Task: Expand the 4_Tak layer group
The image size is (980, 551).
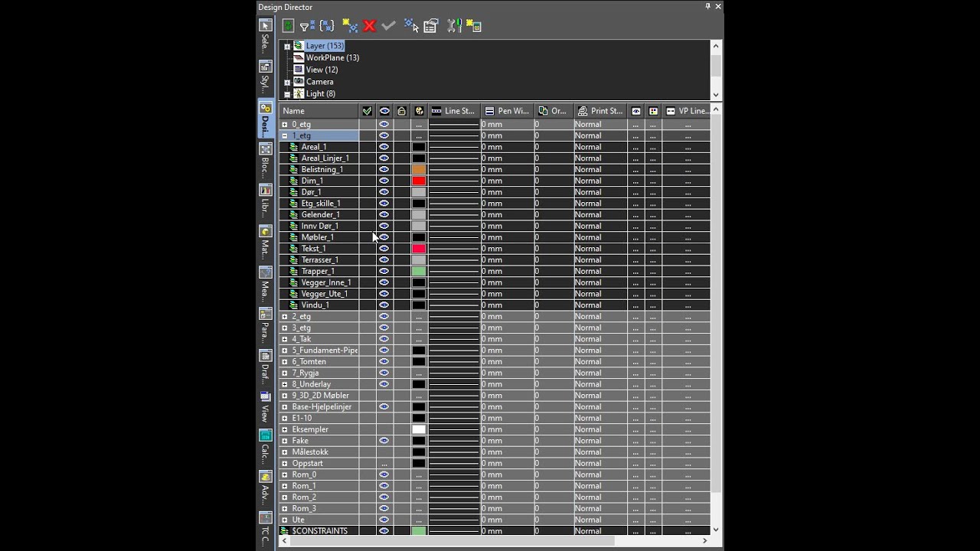Action: (x=285, y=339)
